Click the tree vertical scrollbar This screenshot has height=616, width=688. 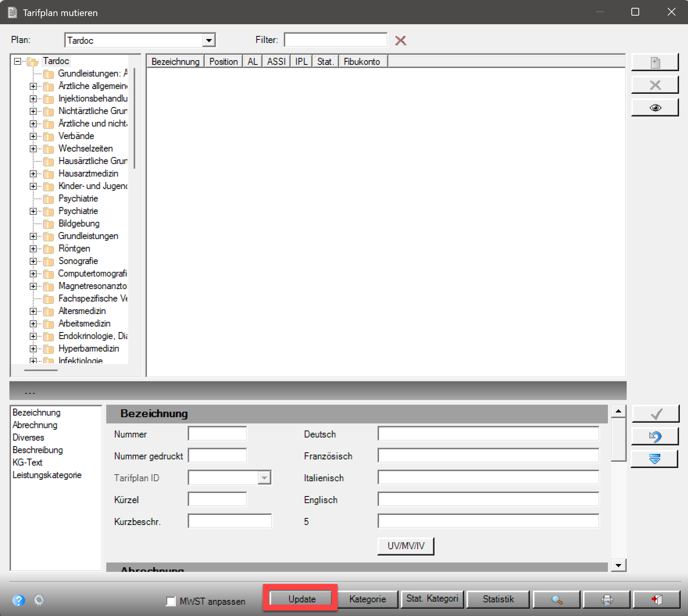point(134,118)
